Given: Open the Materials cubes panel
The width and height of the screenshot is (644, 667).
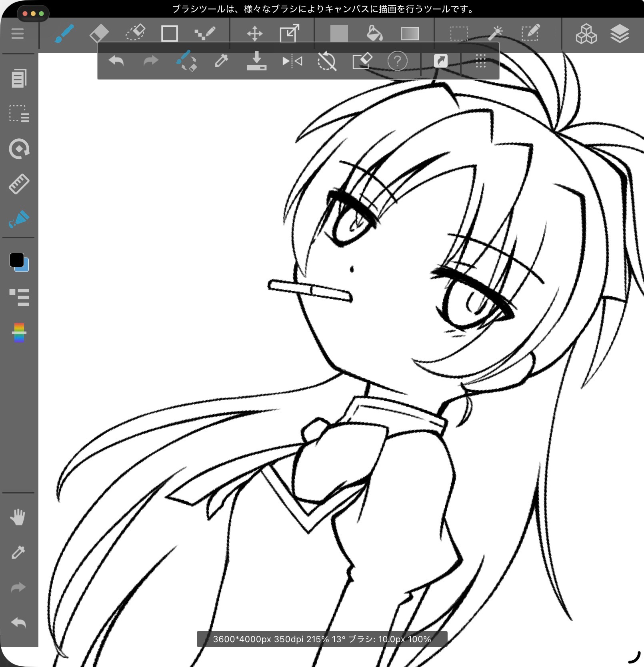Looking at the screenshot, I should click(x=586, y=34).
